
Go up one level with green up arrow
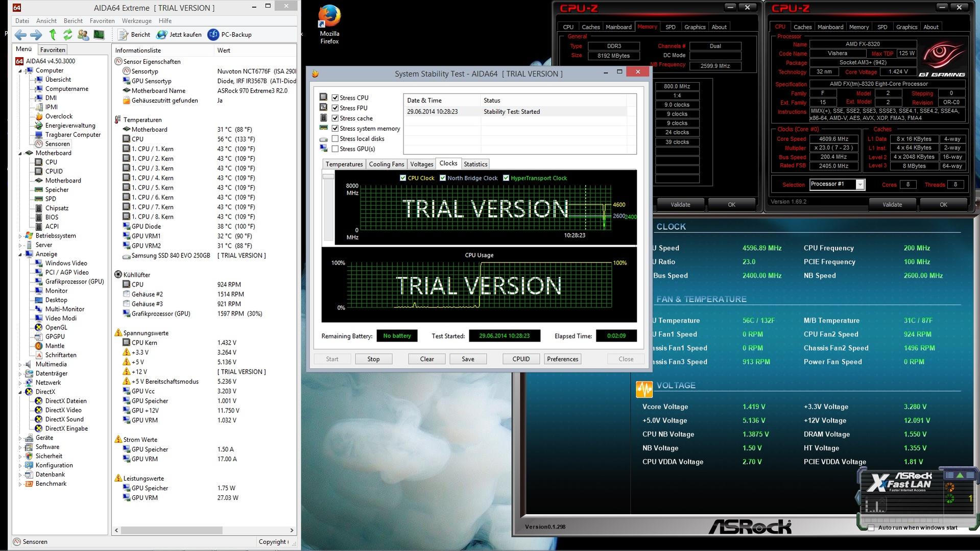tap(53, 35)
